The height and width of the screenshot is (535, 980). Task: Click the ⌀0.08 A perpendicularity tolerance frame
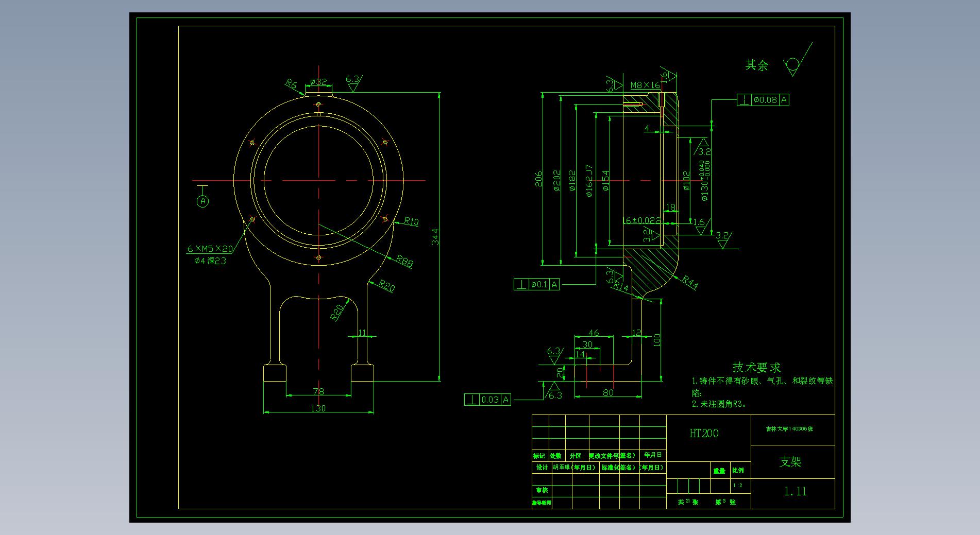click(x=763, y=100)
